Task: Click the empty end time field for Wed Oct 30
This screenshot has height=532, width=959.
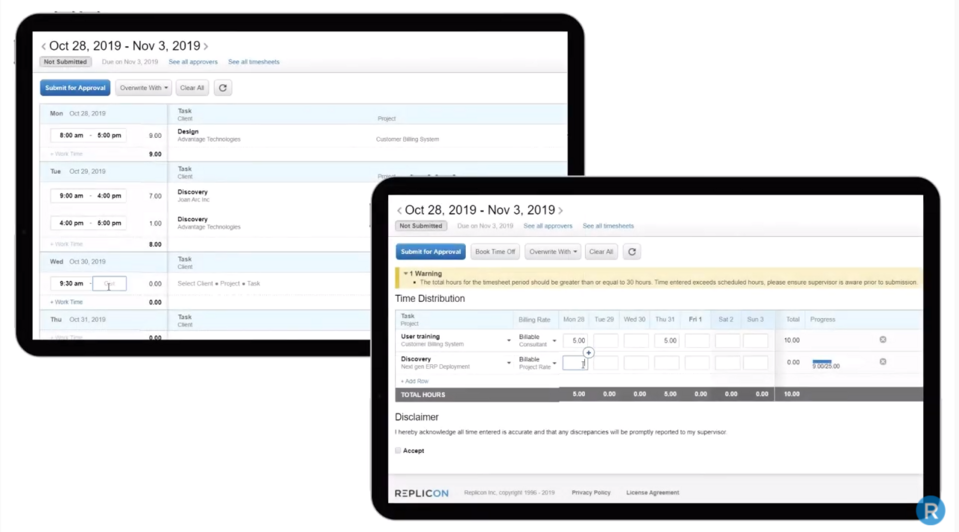Action: point(110,284)
